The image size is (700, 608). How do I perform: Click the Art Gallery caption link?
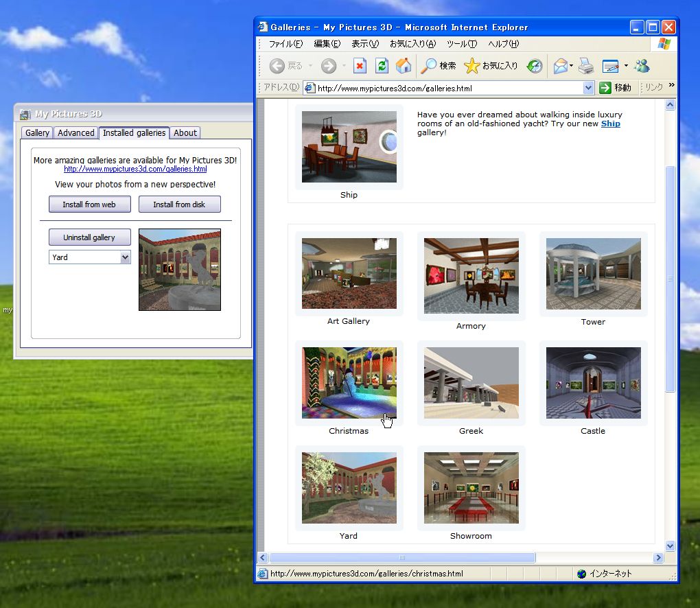[x=348, y=321]
